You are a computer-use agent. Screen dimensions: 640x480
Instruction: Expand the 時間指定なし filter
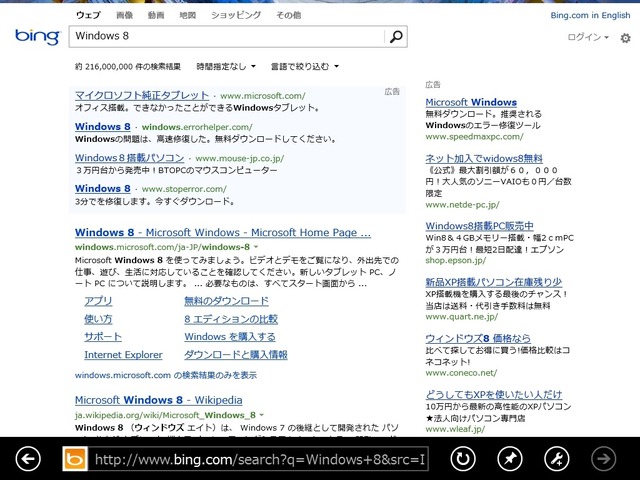(226, 66)
